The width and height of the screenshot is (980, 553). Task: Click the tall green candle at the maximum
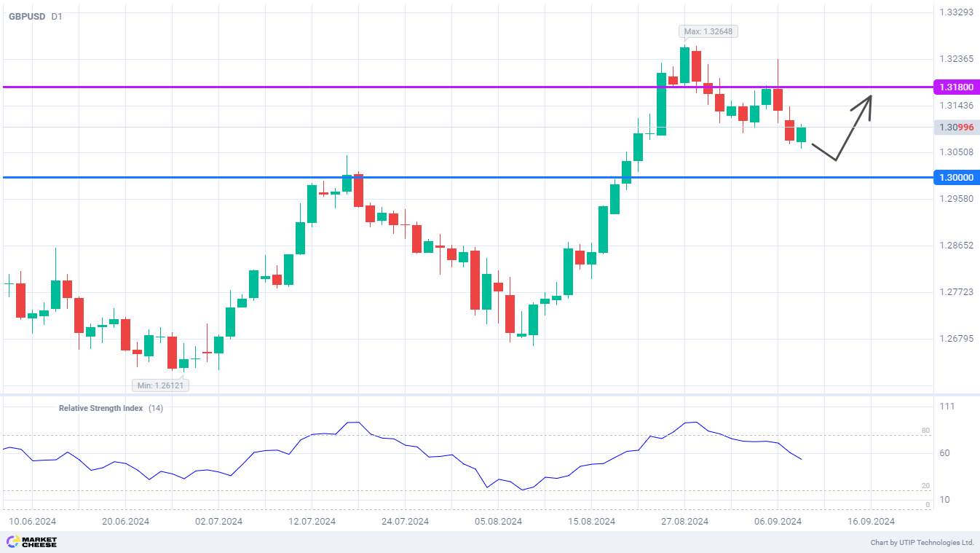684,66
